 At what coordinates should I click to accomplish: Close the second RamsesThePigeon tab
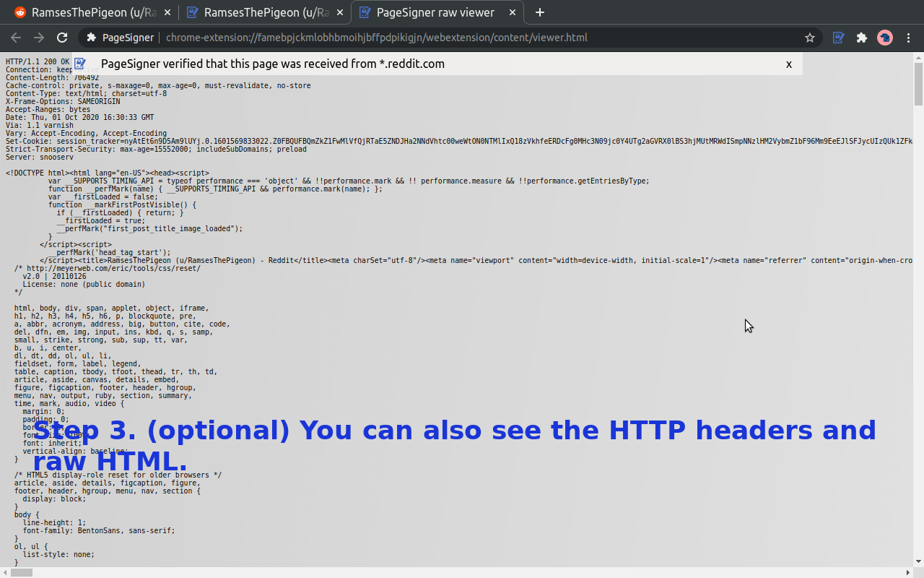(340, 12)
